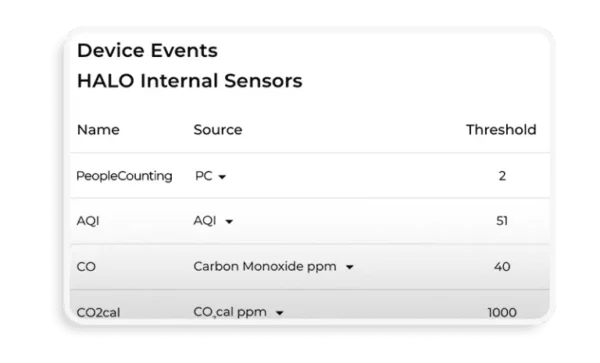Open the PC source dropdown arrow
Viewport: 600px width, 363px height.
tap(222, 177)
